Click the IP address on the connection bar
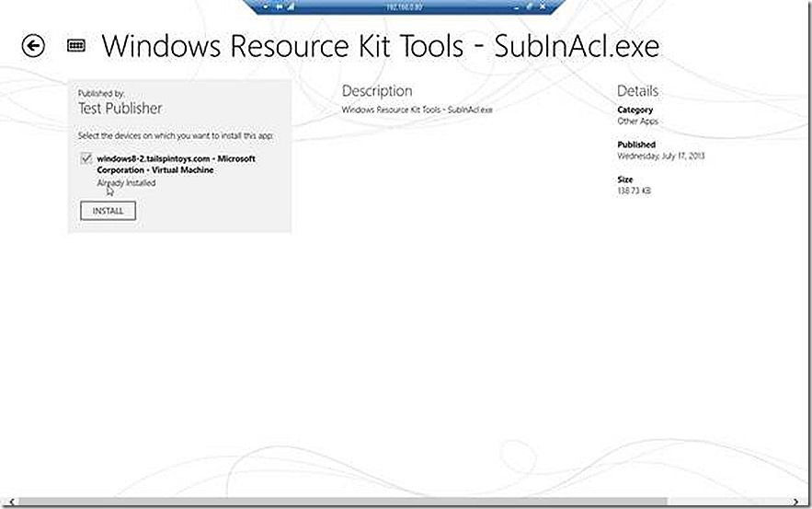The height and width of the screenshot is (509, 812). [x=404, y=7]
